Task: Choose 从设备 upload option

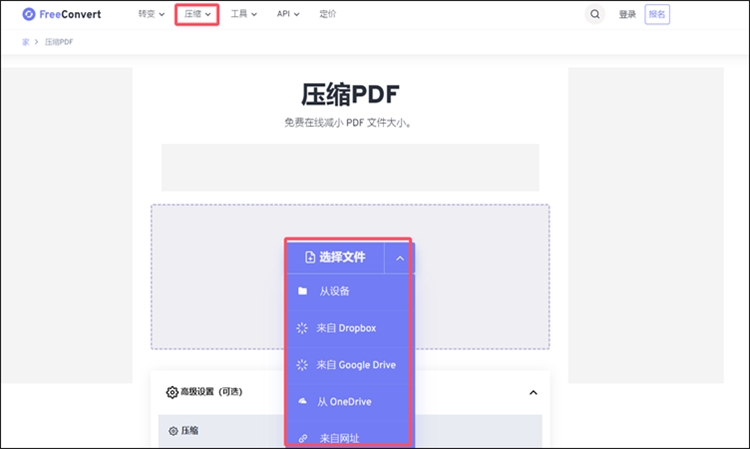Action: (x=349, y=291)
